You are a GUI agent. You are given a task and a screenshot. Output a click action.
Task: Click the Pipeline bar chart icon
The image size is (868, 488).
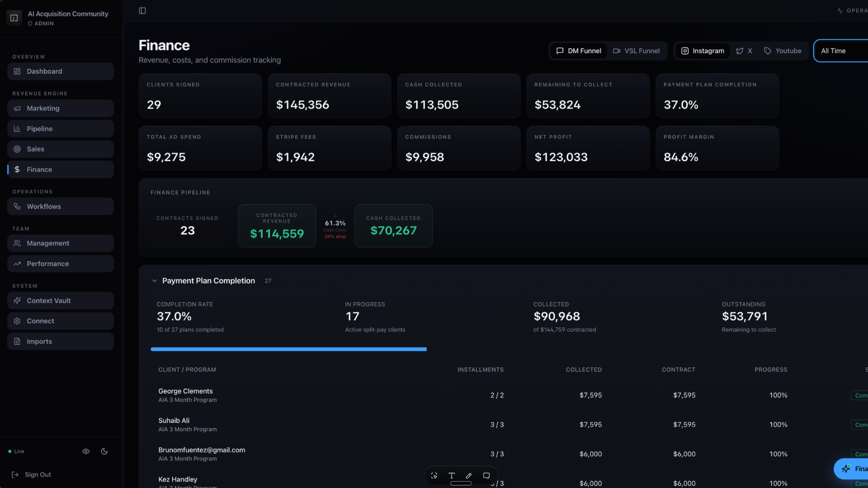click(x=17, y=129)
